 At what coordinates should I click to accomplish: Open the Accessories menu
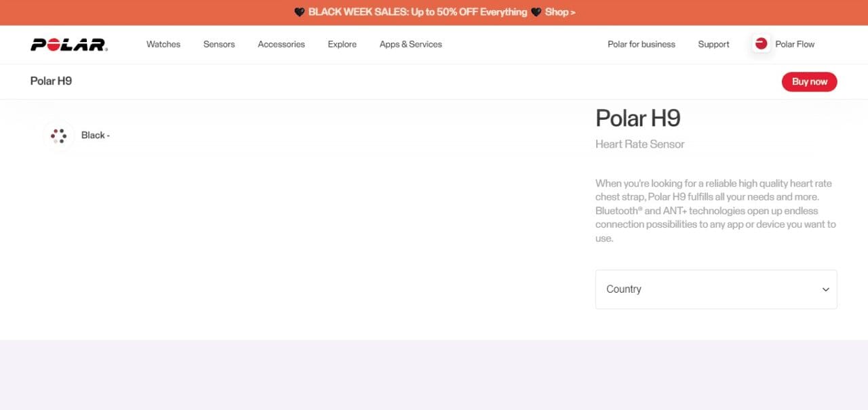(281, 44)
